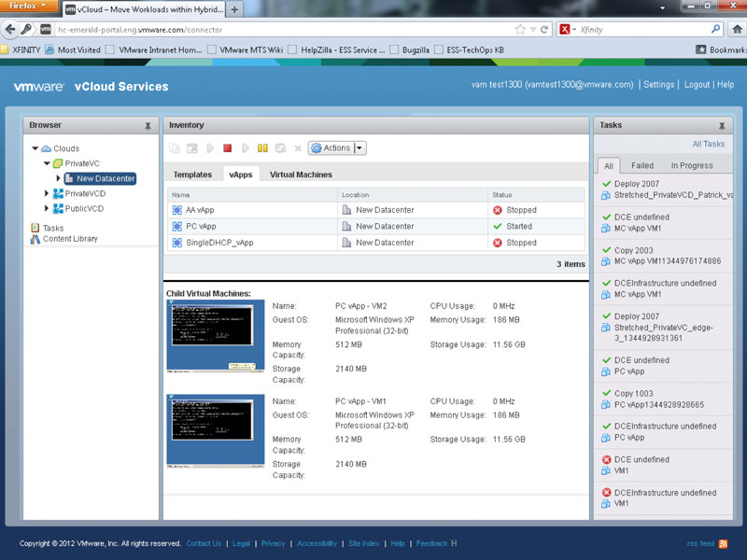Pin the Tasks panel
Viewport: 747px width, 560px height.
click(722, 126)
